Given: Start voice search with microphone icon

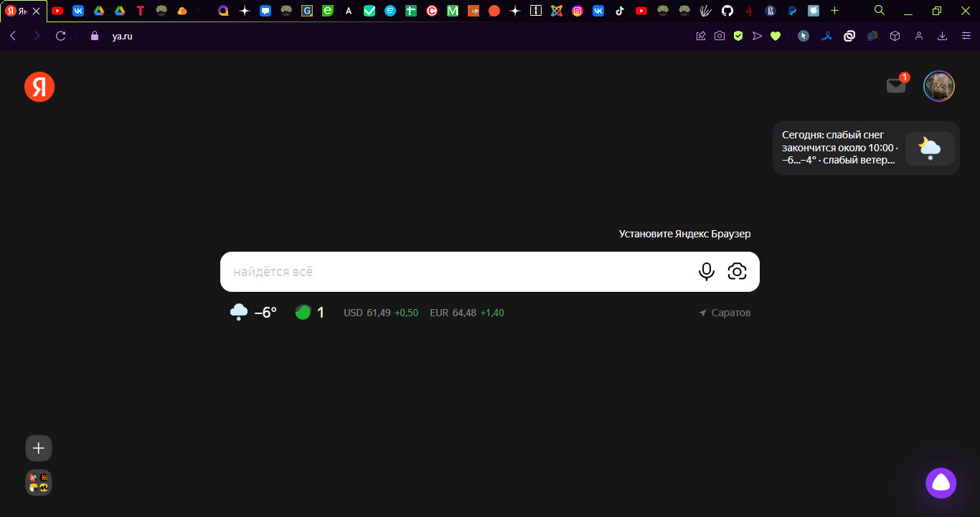Looking at the screenshot, I should [707, 271].
